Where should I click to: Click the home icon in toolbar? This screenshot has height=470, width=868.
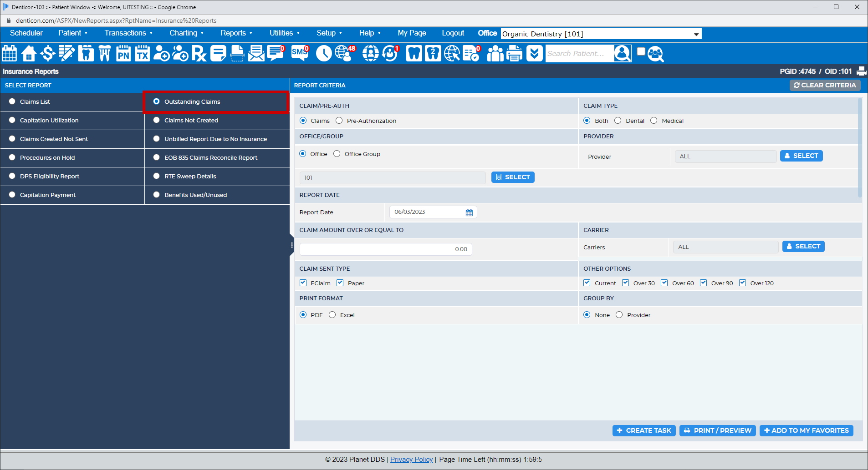pyautogui.click(x=29, y=53)
